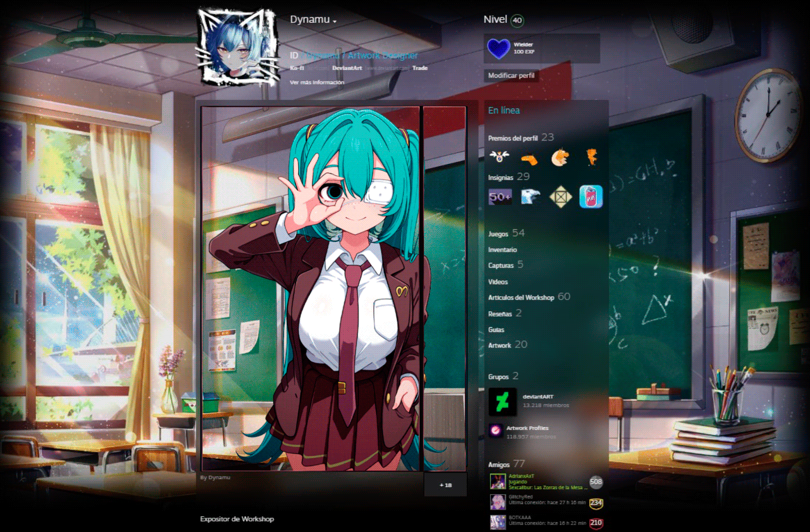This screenshot has height=532, width=810.
Task: Open the deviantART group name link
Action: [x=538, y=397]
